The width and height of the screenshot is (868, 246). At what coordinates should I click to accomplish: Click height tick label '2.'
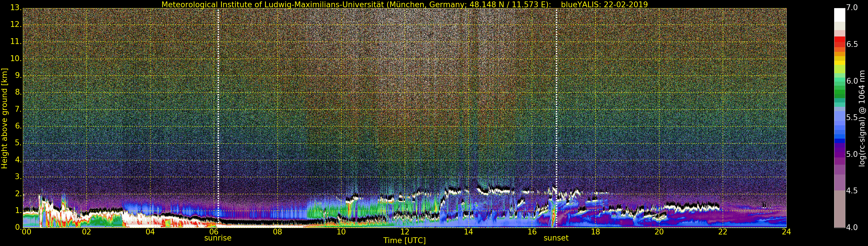pyautogui.click(x=19, y=194)
